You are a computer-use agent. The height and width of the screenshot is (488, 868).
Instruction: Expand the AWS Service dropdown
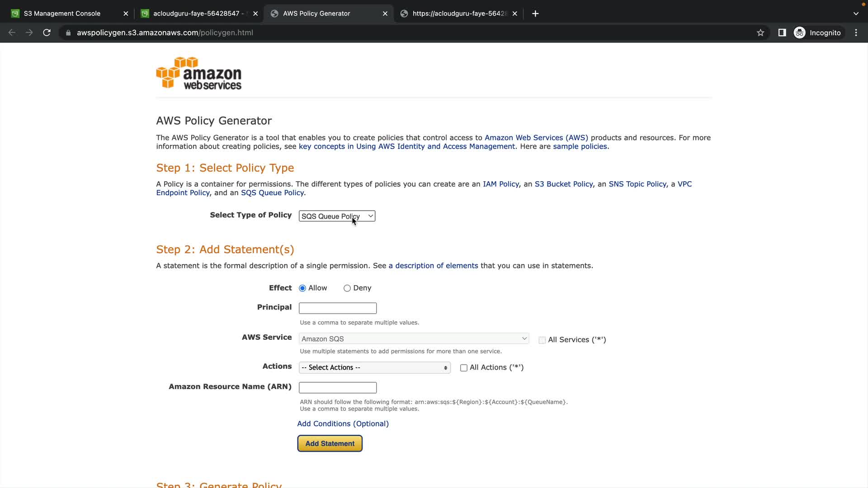tap(413, 338)
